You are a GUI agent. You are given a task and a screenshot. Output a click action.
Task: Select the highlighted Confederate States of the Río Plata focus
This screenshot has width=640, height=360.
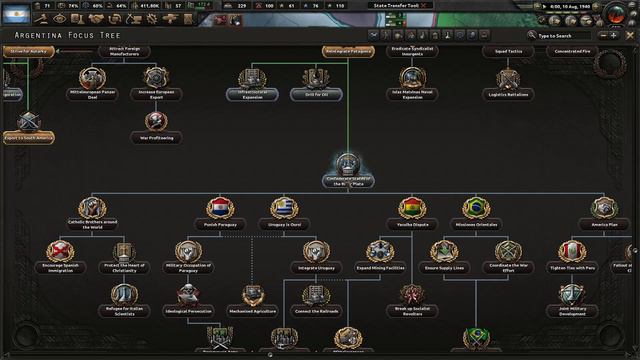348,171
